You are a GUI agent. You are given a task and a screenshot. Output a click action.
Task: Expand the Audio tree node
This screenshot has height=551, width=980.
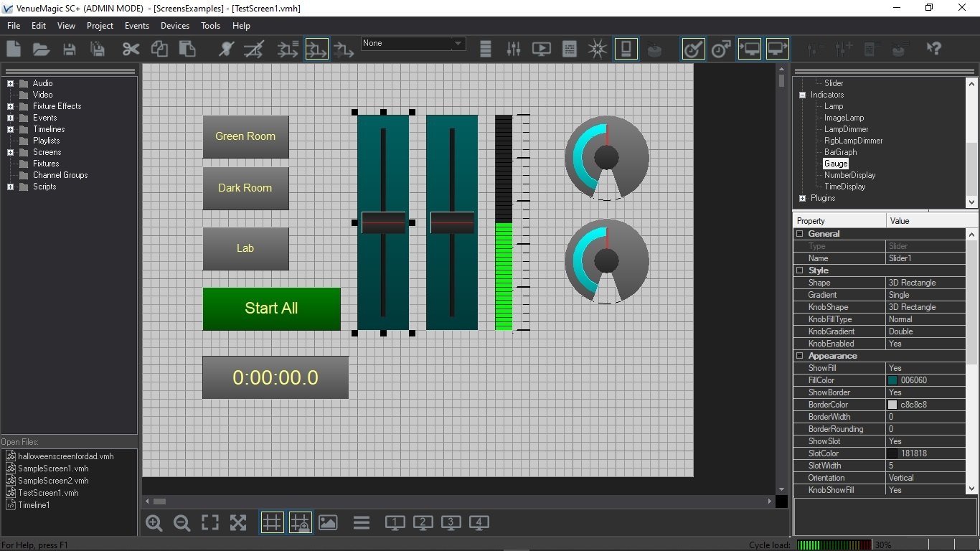[11, 83]
